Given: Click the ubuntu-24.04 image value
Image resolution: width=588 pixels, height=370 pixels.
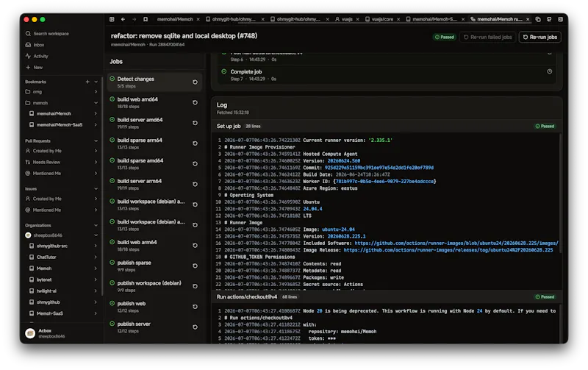Looking at the screenshot, I should click(338, 230).
